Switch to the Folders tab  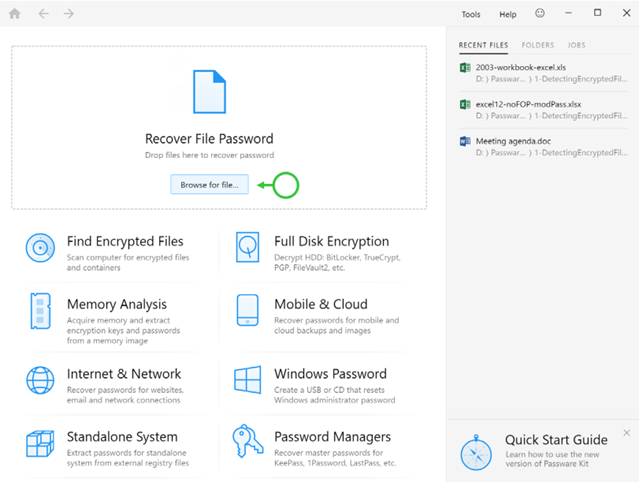coord(537,45)
